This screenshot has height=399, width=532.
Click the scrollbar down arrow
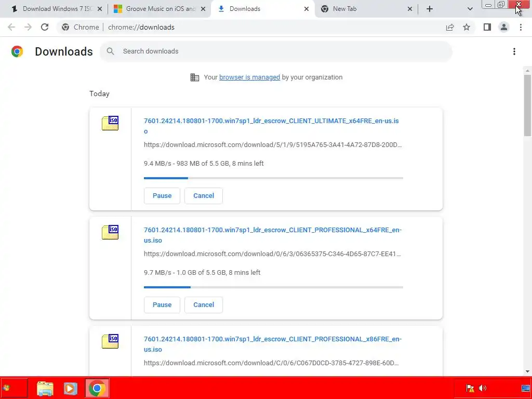pyautogui.click(x=527, y=371)
